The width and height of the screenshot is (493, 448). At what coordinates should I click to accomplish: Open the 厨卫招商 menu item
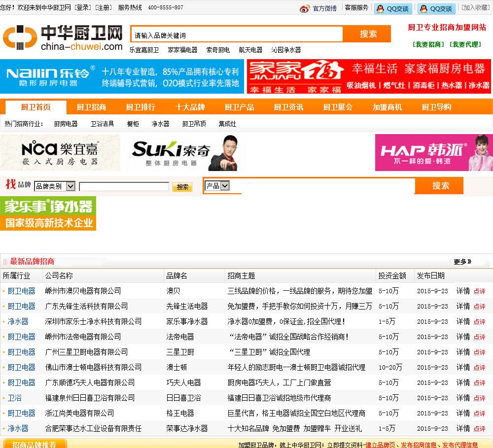pyautogui.click(x=91, y=107)
